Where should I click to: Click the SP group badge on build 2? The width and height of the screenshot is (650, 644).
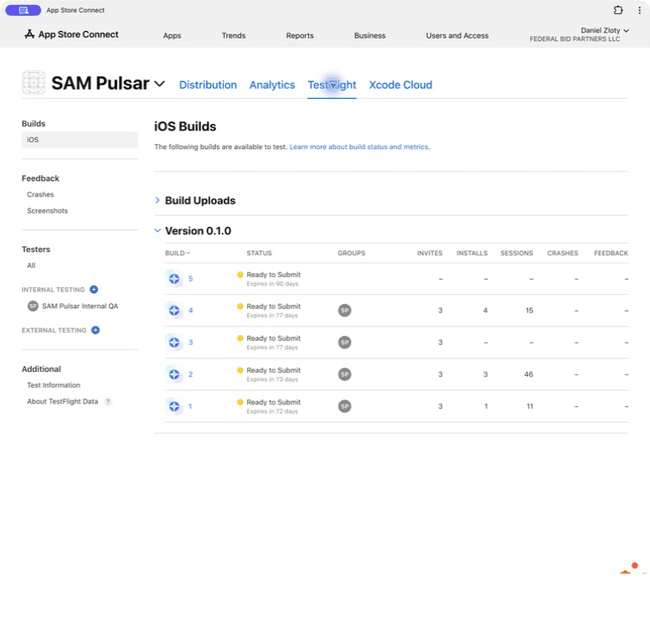tap(344, 374)
